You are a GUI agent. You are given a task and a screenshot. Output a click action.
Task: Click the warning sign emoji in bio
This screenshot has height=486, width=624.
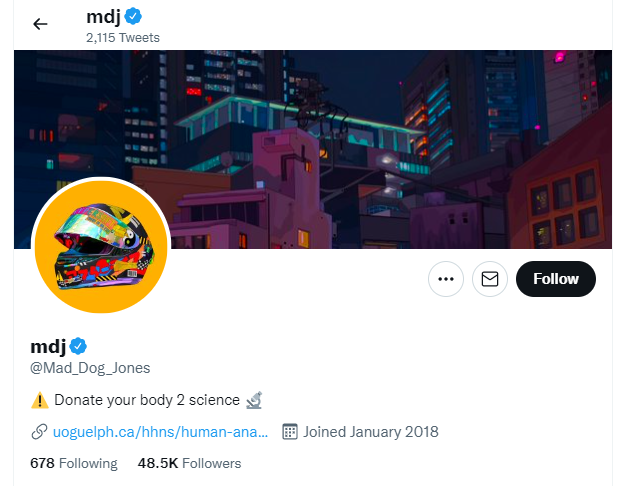click(x=40, y=400)
